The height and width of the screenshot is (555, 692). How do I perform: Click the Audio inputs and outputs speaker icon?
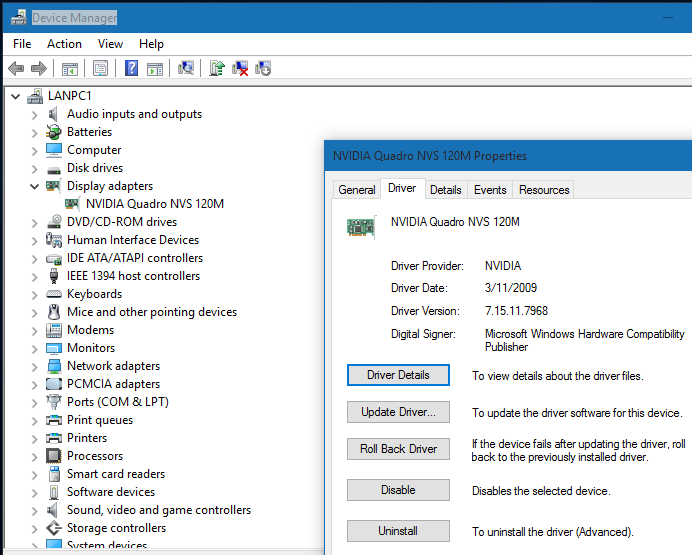(x=53, y=114)
